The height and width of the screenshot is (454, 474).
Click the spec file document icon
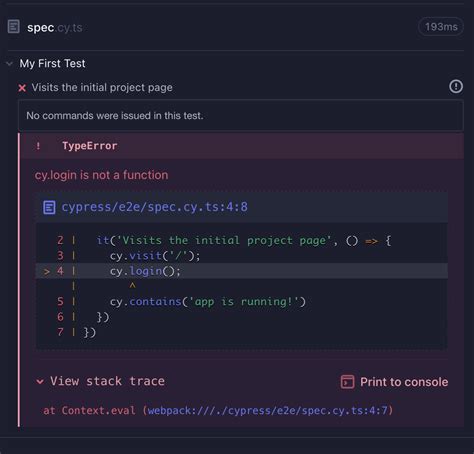pos(14,27)
